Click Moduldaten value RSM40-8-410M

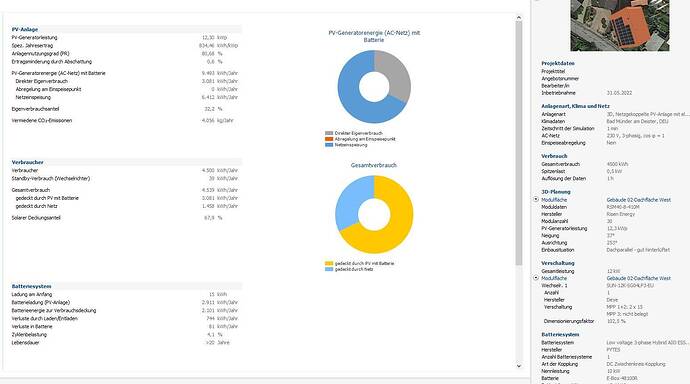click(x=622, y=207)
